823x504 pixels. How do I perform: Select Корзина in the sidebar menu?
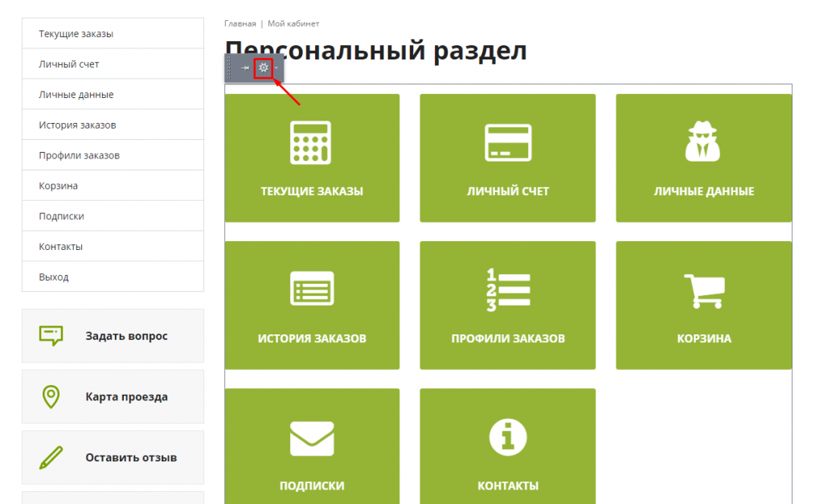[x=113, y=186]
